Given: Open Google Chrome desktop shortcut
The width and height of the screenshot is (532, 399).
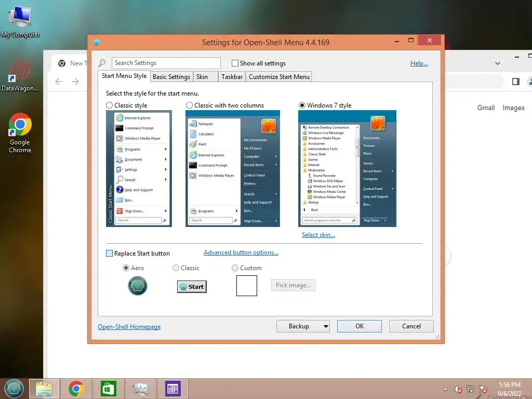Looking at the screenshot, I should (20, 132).
